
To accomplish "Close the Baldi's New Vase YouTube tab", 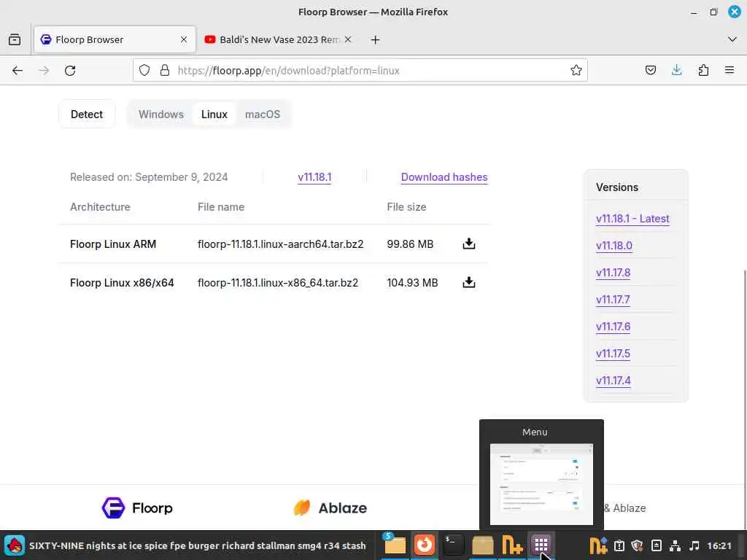I will pyautogui.click(x=348, y=39).
